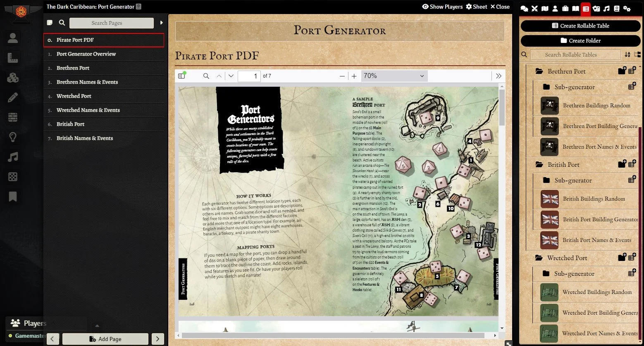Open Port Generator Overview page
The height and width of the screenshot is (346, 644).
[104, 54]
